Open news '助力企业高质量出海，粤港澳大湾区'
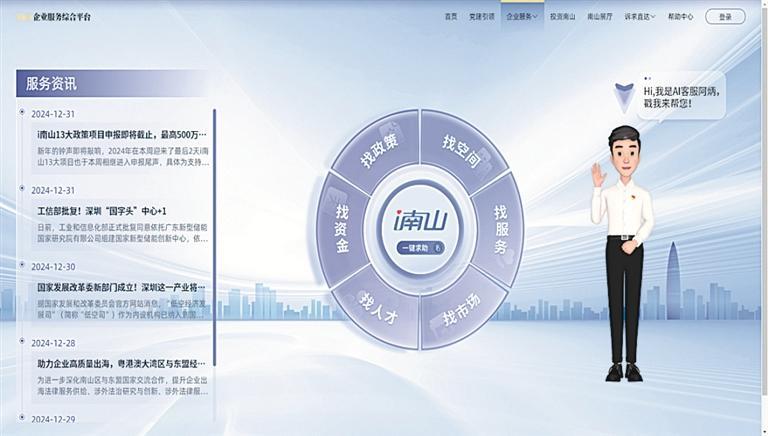Image resolution: width=768 pixels, height=436 pixels. point(121,363)
